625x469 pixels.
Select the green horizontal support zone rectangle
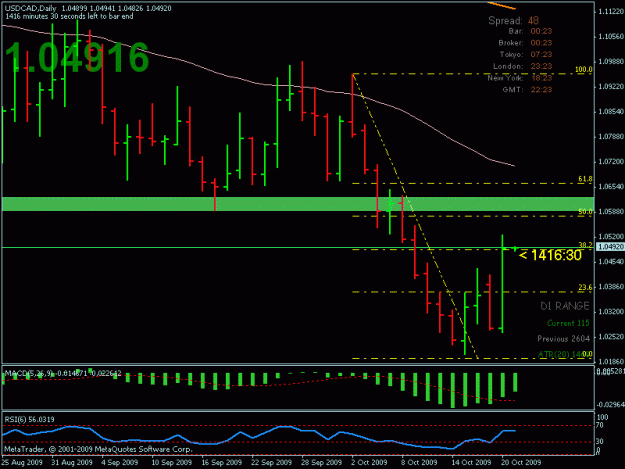pos(297,204)
